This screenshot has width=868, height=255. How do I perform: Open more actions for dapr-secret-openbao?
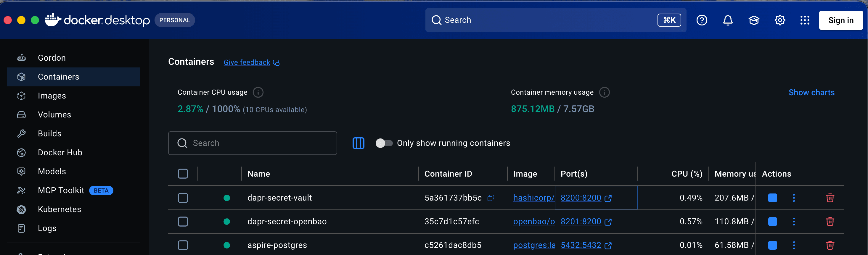point(793,222)
